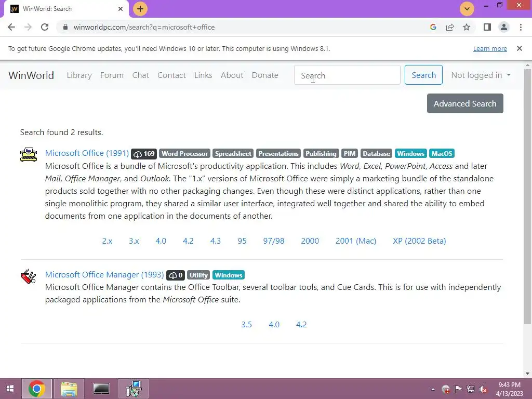Viewport: 532px width, 399px height.
Task: Open the Forum nav item
Action: 112,75
